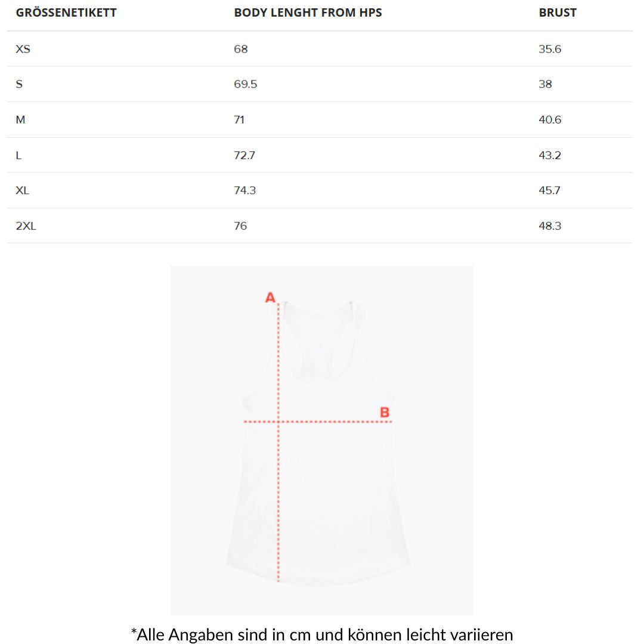The width and height of the screenshot is (644, 644).
Task: Select the L size row label
Action: tap(19, 155)
